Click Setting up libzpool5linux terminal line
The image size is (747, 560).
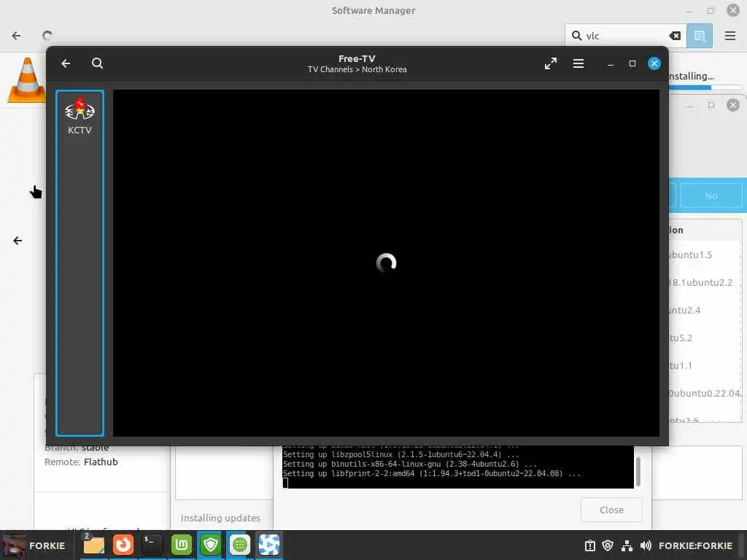coord(400,454)
